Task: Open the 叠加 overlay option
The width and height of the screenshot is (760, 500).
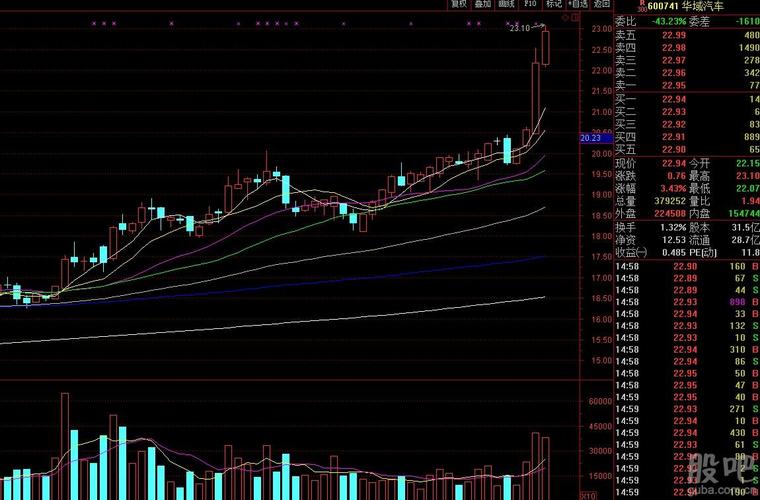Action: tap(482, 4)
